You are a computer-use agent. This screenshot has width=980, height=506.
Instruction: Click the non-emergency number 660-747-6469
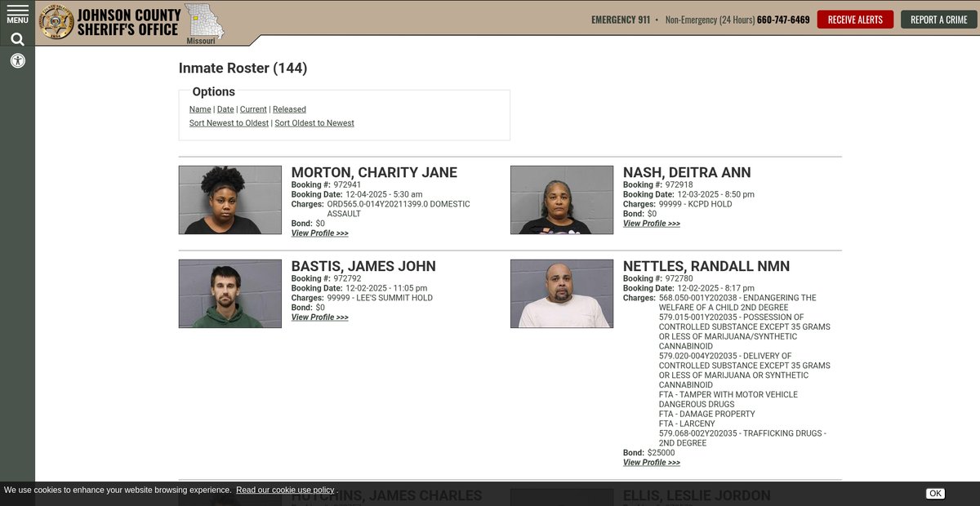coord(783,20)
